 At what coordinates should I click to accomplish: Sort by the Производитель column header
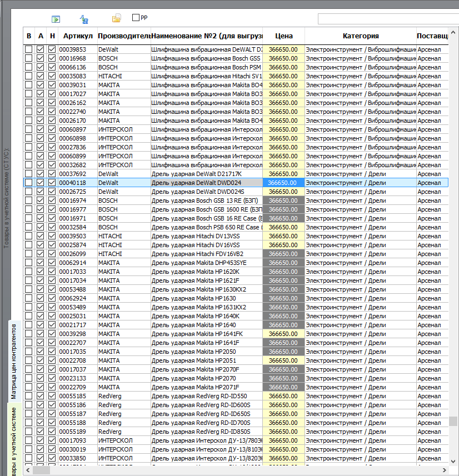(124, 36)
